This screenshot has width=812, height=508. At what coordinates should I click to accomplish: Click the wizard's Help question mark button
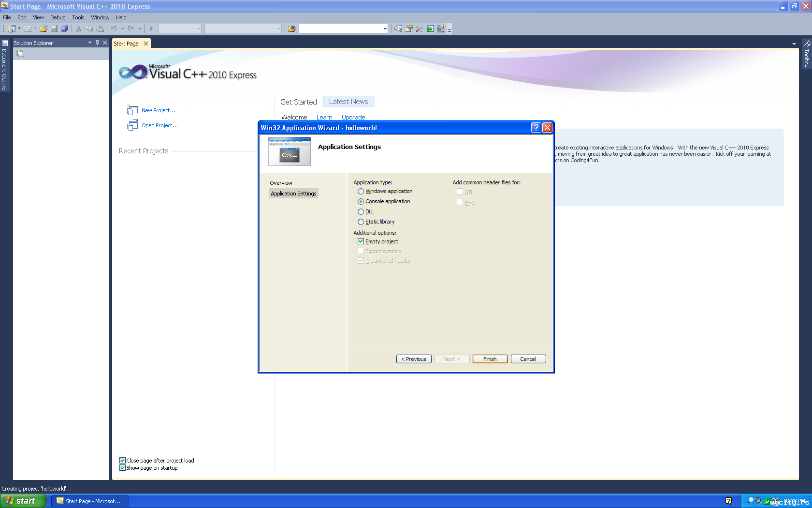click(x=536, y=127)
